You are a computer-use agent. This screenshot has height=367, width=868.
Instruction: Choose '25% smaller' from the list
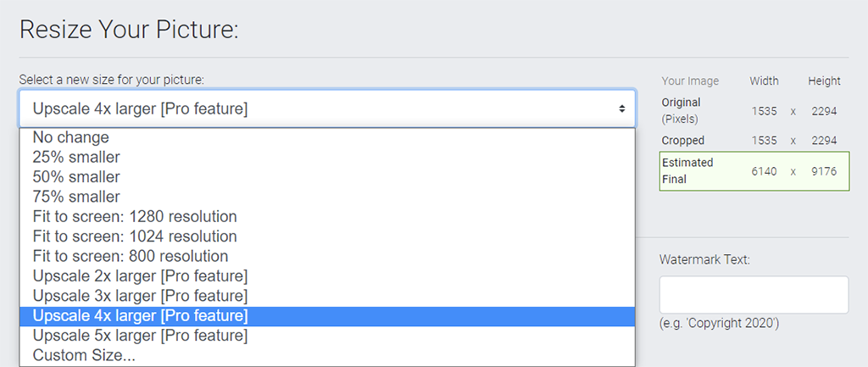[326, 157]
